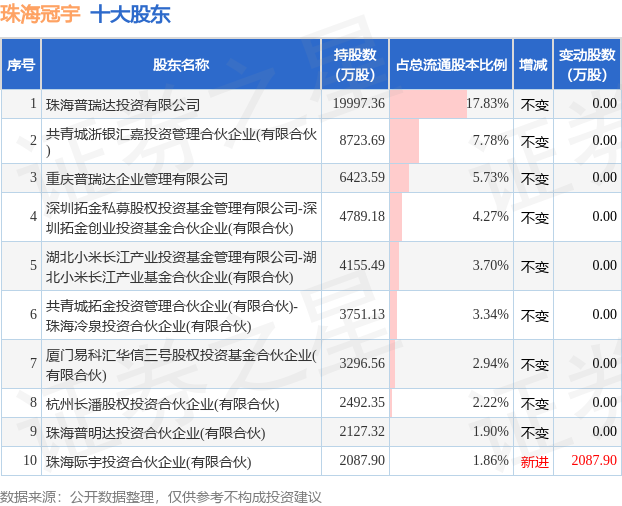Image resolution: width=622 pixels, height=506 pixels.
Task: Click the 十大股东 heading
Action: [131, 14]
